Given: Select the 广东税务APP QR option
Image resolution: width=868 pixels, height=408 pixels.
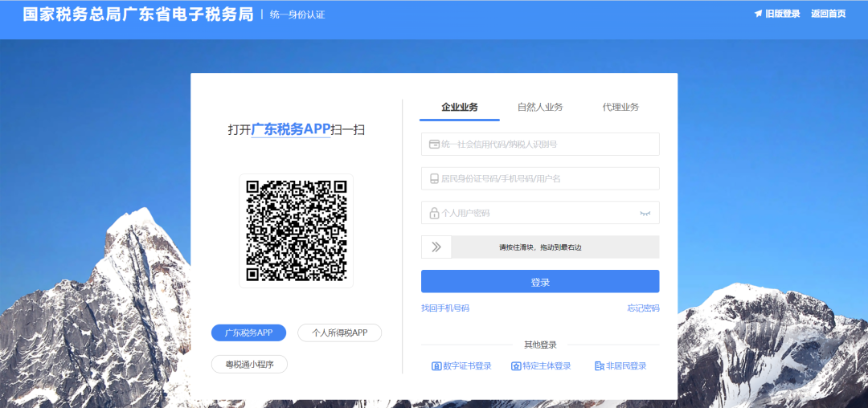Looking at the screenshot, I should point(248,333).
